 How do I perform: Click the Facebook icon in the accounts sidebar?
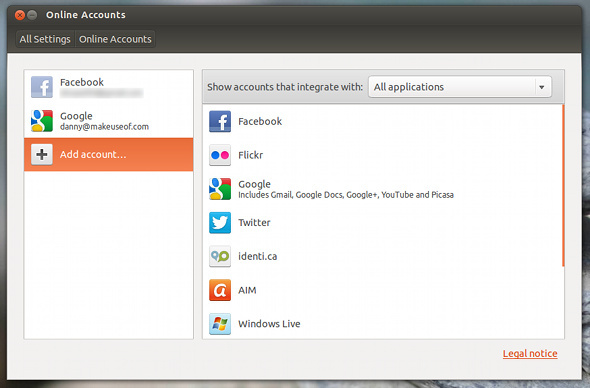[x=42, y=87]
